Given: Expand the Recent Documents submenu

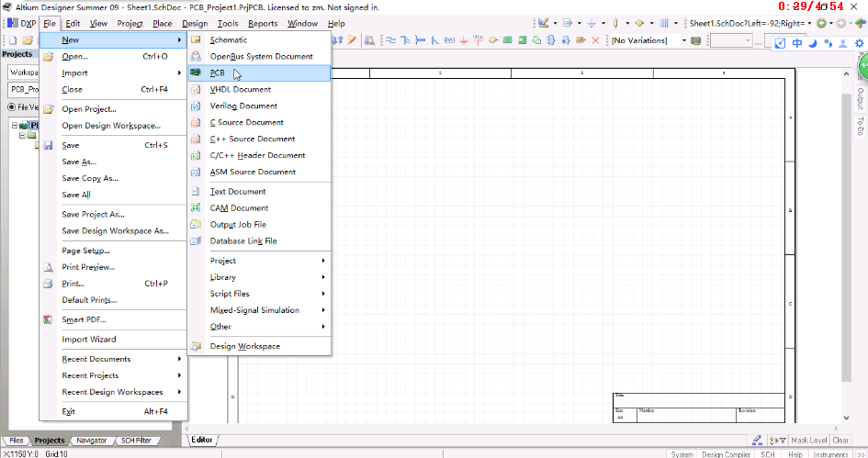Looking at the screenshot, I should (113, 359).
